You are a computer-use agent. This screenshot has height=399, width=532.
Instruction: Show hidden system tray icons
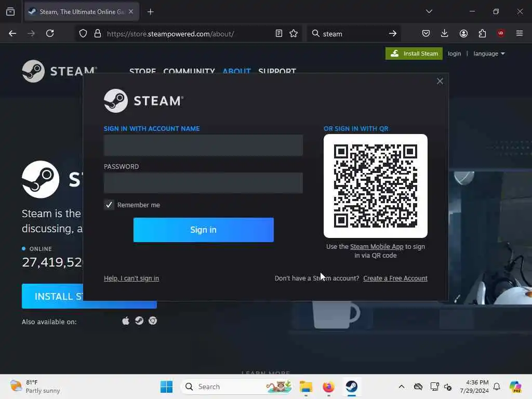coord(402,387)
